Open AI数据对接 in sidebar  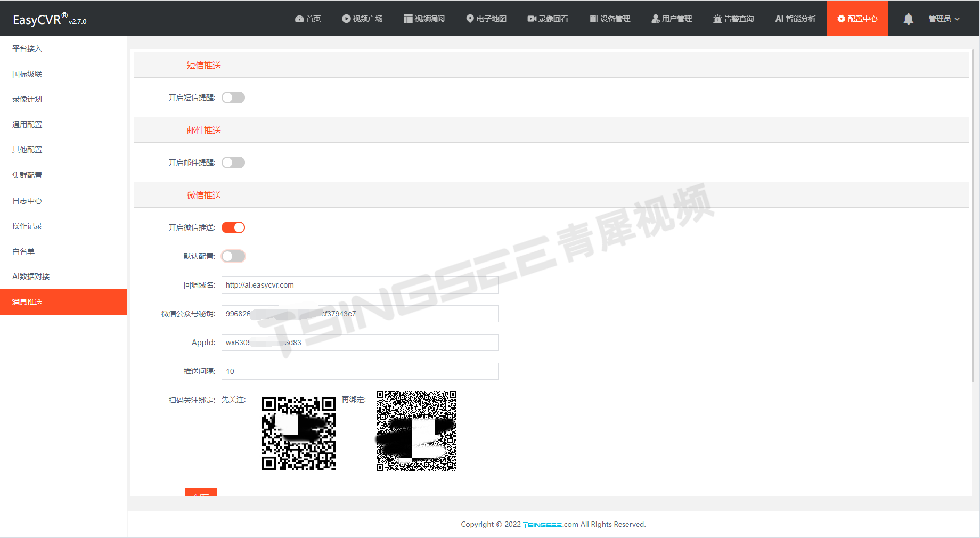[63, 276]
